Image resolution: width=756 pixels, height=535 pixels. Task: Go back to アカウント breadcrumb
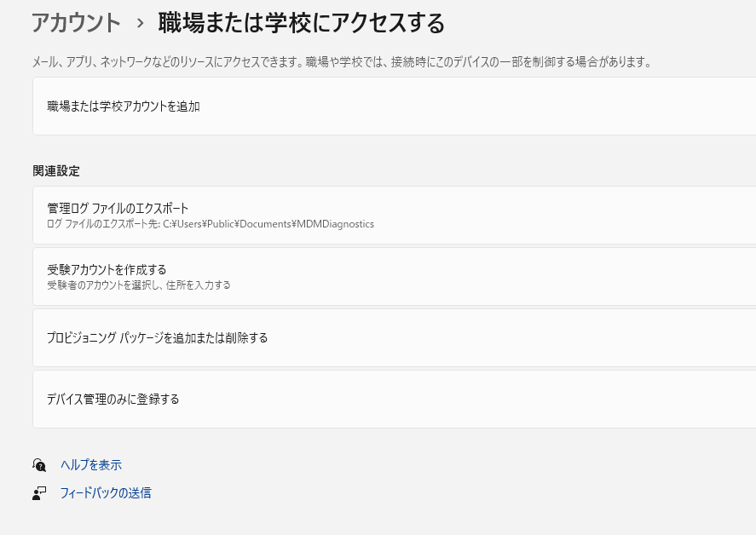tap(76, 23)
